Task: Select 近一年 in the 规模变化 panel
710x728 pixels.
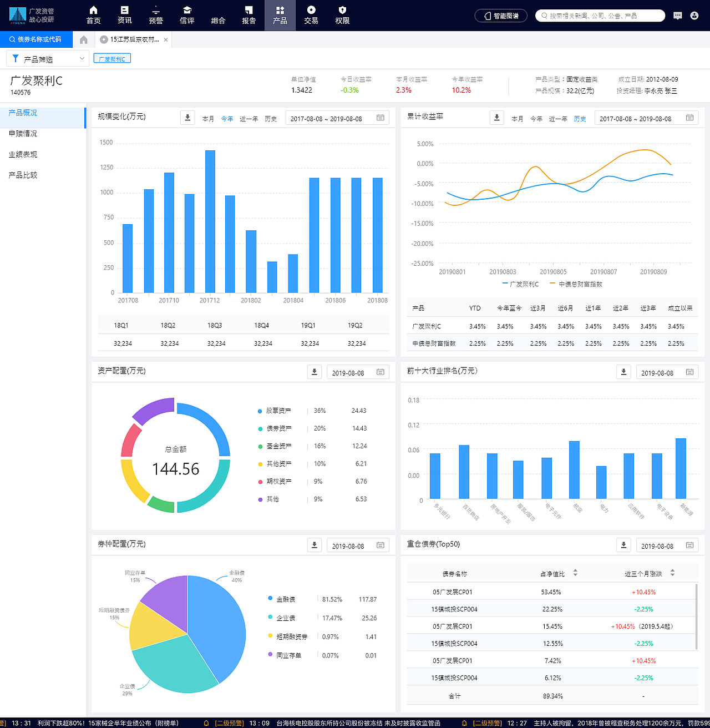Action: click(249, 119)
